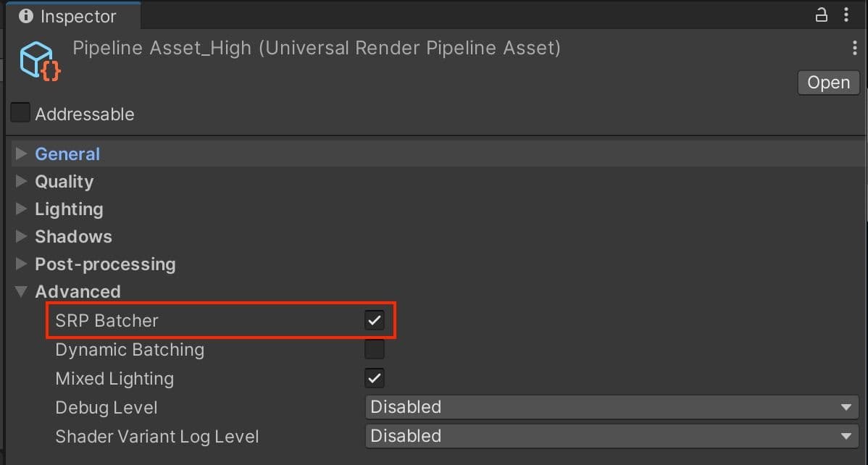Toggle the Addressable checkbox
Screen dimensions: 868x465
click(x=20, y=112)
